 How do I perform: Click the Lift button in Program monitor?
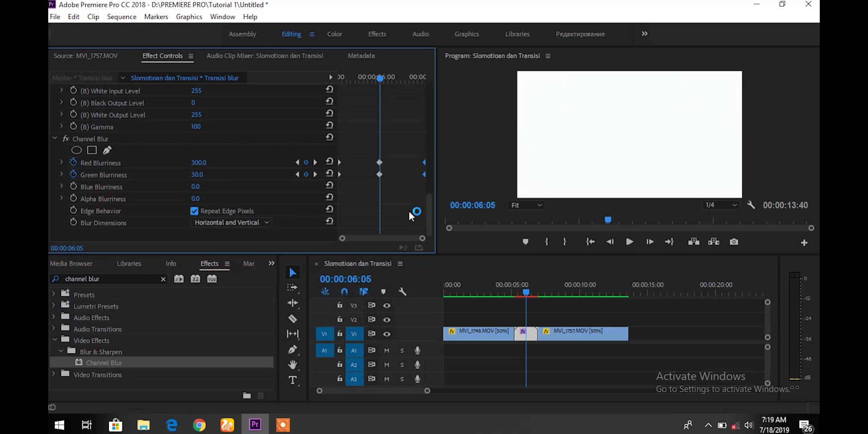click(x=694, y=242)
